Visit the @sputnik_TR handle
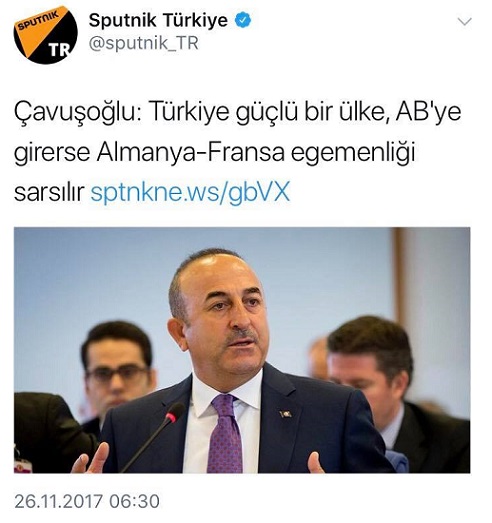 [x=143, y=43]
